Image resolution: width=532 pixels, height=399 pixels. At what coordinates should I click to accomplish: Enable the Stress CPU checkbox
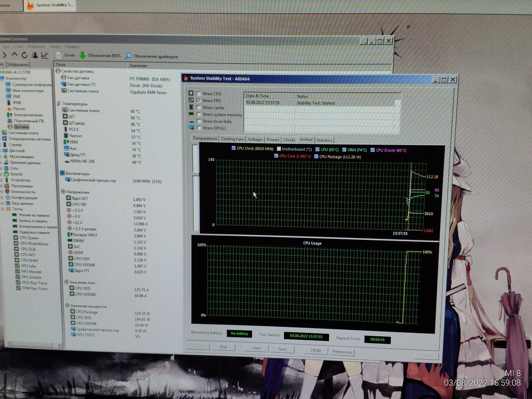pos(199,94)
